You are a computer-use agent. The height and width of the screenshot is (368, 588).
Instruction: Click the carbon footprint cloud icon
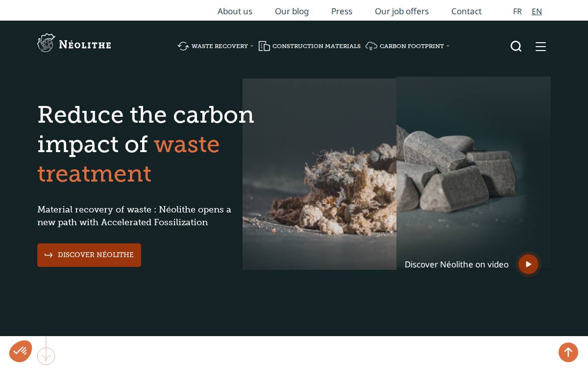click(x=371, y=46)
